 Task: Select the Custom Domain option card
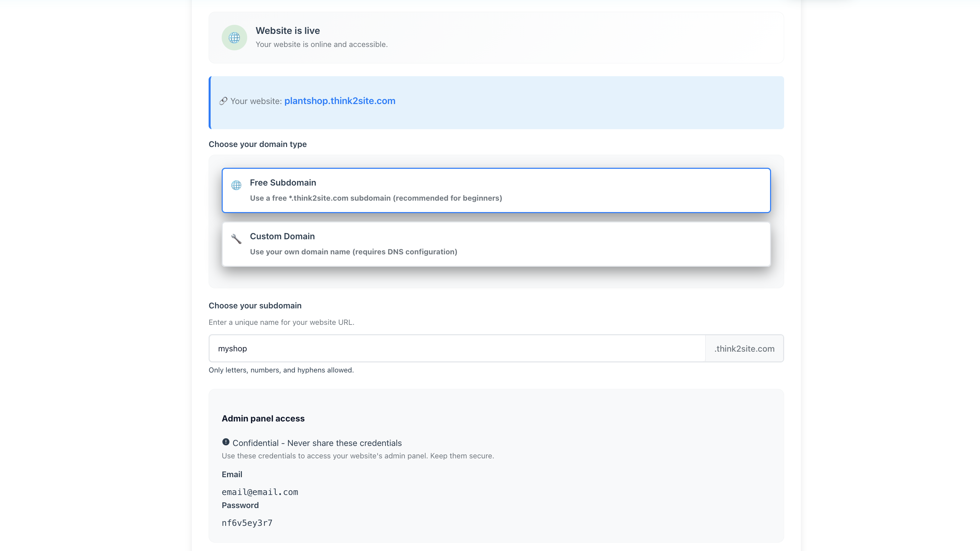[496, 244]
